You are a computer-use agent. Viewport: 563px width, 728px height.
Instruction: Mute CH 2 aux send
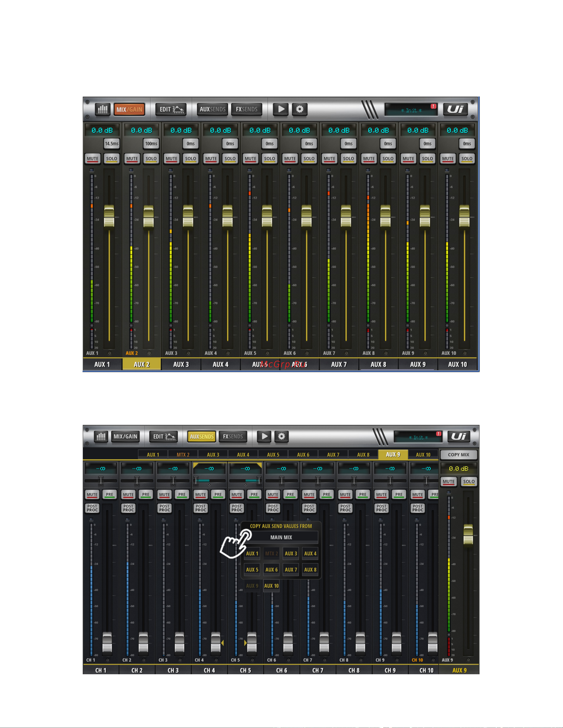[x=128, y=495]
